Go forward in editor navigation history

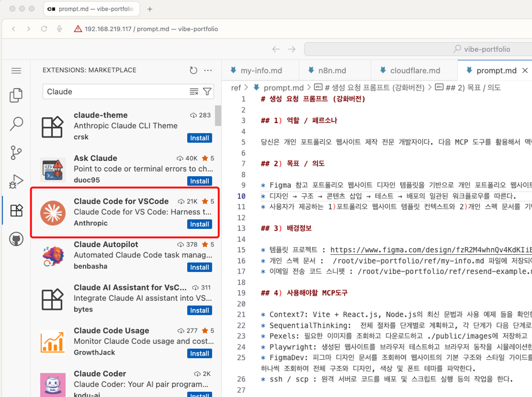(292, 49)
